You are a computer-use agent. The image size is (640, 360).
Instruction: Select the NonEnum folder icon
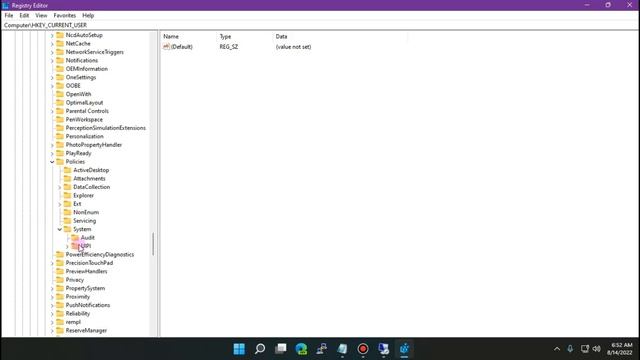(x=67, y=212)
